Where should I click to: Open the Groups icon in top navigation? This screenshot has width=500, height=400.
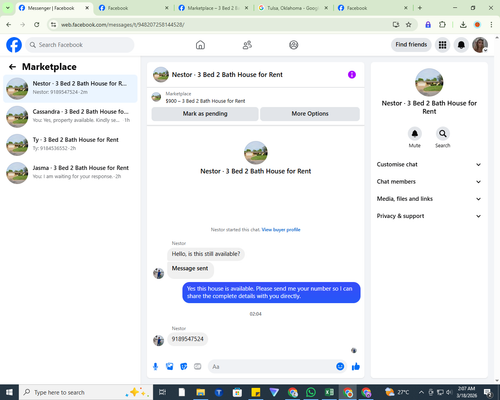point(294,45)
